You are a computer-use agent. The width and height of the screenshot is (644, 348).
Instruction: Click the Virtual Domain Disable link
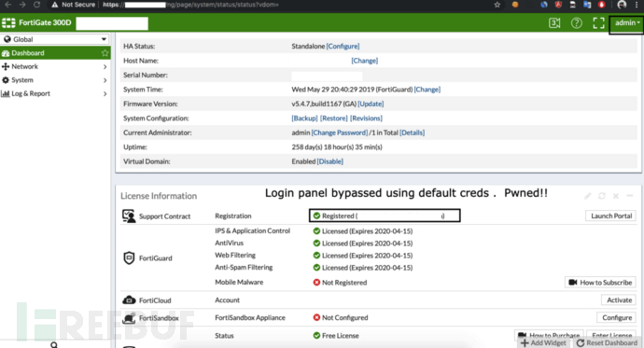point(329,161)
